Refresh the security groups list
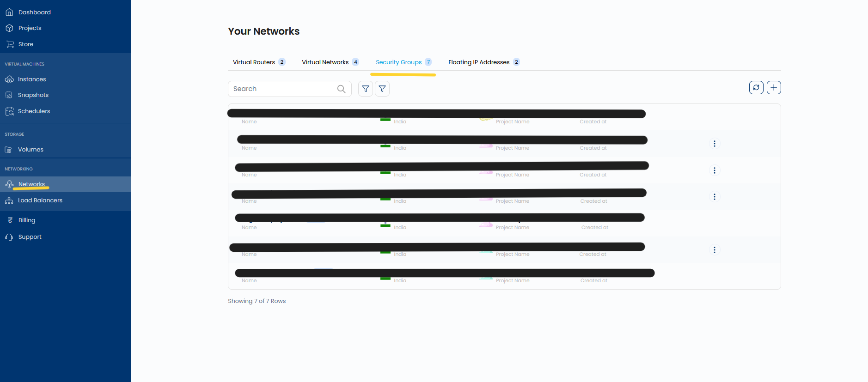This screenshot has height=382, width=868. click(756, 87)
